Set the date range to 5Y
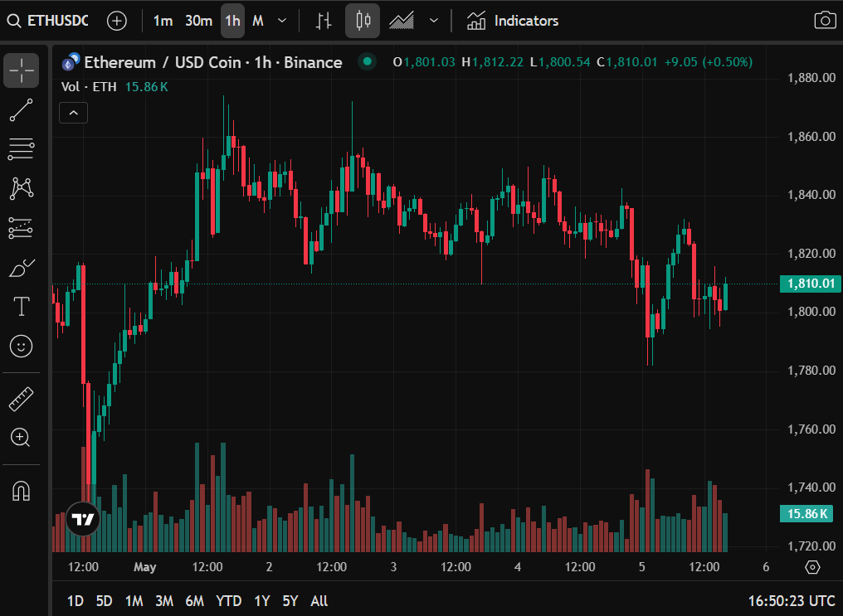Viewport: 843px width, 616px height. click(290, 600)
